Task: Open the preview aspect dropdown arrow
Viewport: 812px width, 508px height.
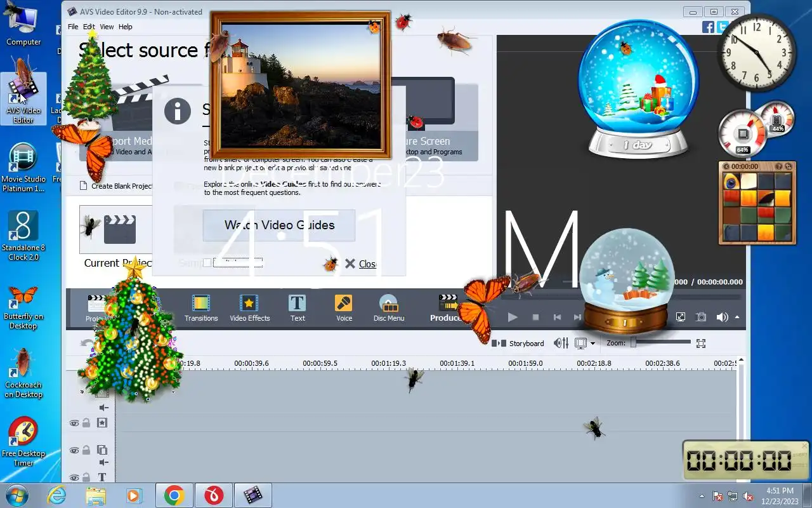Action: [x=593, y=344]
